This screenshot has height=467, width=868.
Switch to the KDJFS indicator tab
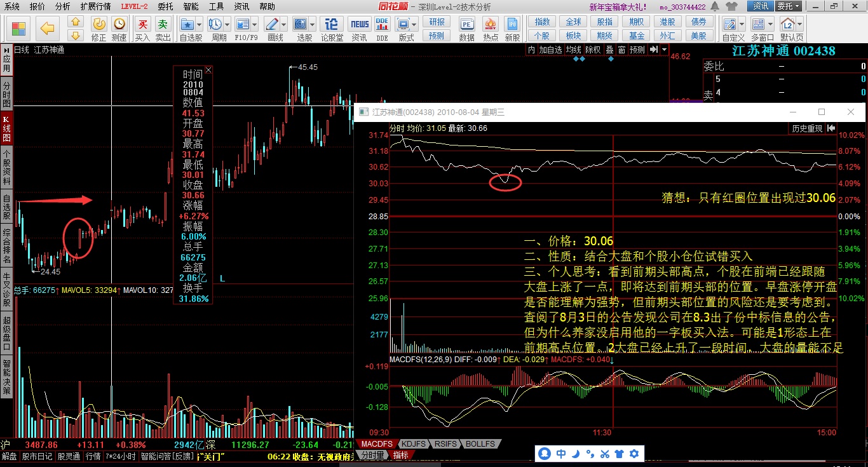click(x=414, y=444)
